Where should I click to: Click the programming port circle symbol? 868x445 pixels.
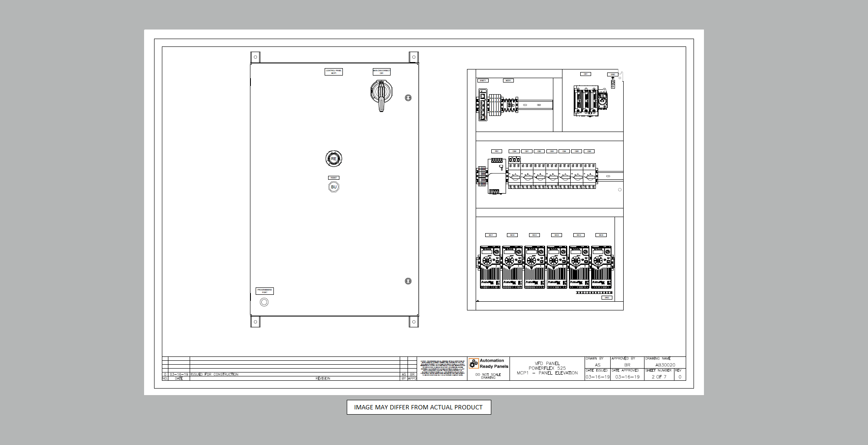pos(264,302)
